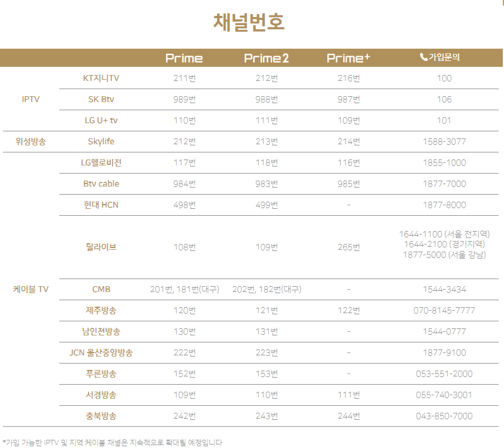Click Skylife inquiry number 1588-3077

(x=444, y=142)
